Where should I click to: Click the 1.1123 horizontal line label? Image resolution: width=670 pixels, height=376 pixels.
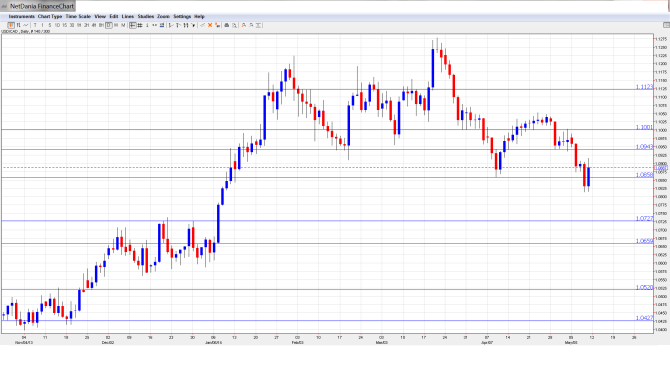click(644, 87)
